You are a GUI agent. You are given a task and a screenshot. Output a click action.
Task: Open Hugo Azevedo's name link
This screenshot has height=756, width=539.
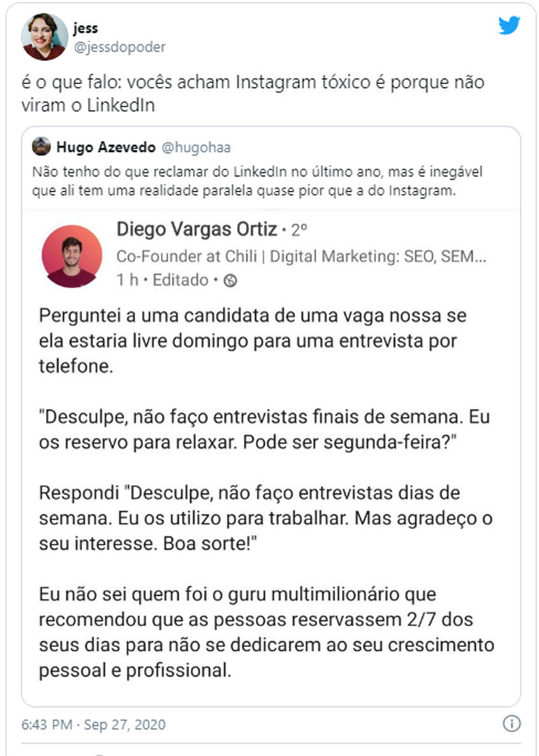tap(105, 148)
